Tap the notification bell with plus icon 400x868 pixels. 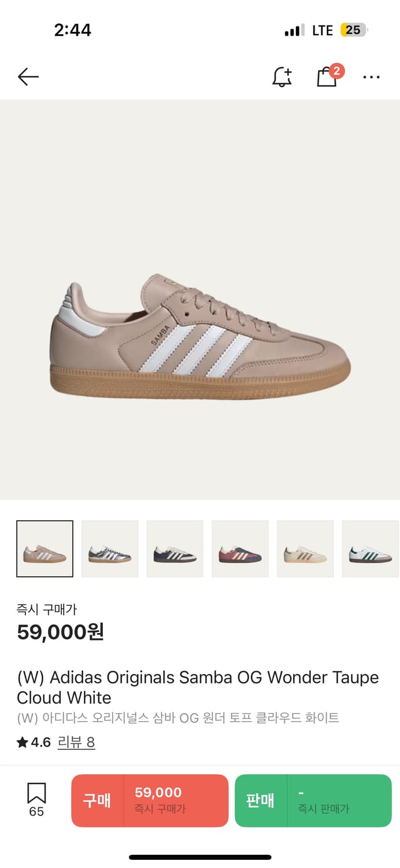(282, 76)
